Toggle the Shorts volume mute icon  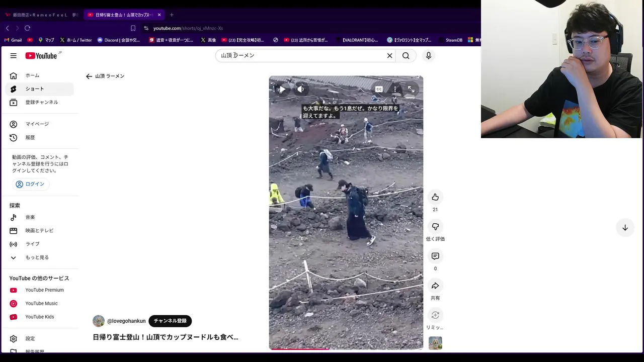[300, 89]
